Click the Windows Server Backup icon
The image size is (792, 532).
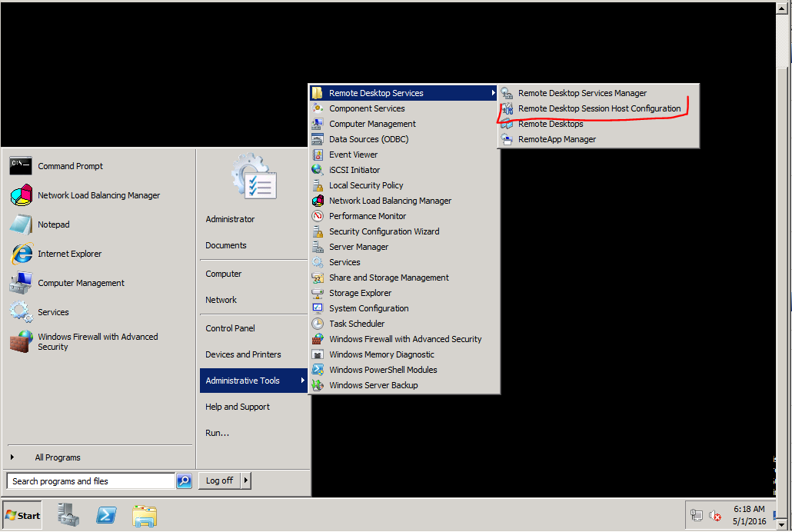[318, 385]
